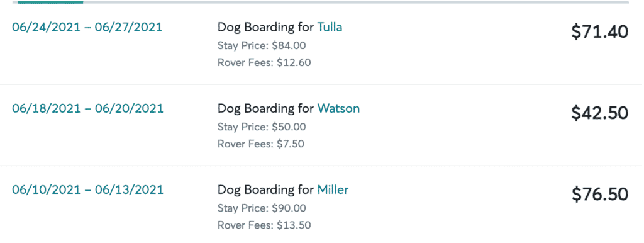Image resolution: width=644 pixels, height=243 pixels.
Task: Open the 06/10/2021 – 06/13/2021 booking dates
Action: click(x=87, y=190)
